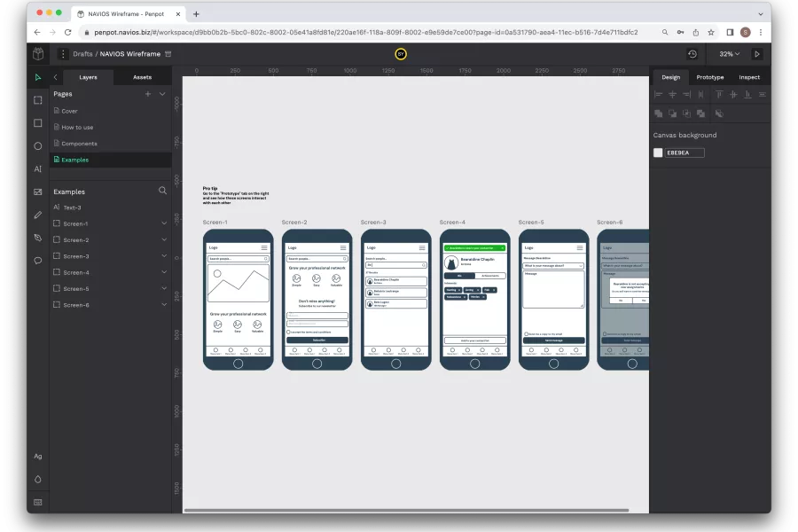Select the Path pen tool
The width and height of the screenshot is (798, 532).
point(37,238)
